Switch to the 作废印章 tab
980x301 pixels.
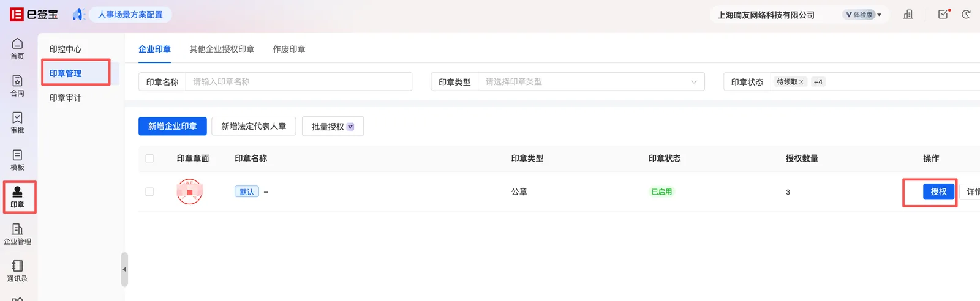click(289, 49)
